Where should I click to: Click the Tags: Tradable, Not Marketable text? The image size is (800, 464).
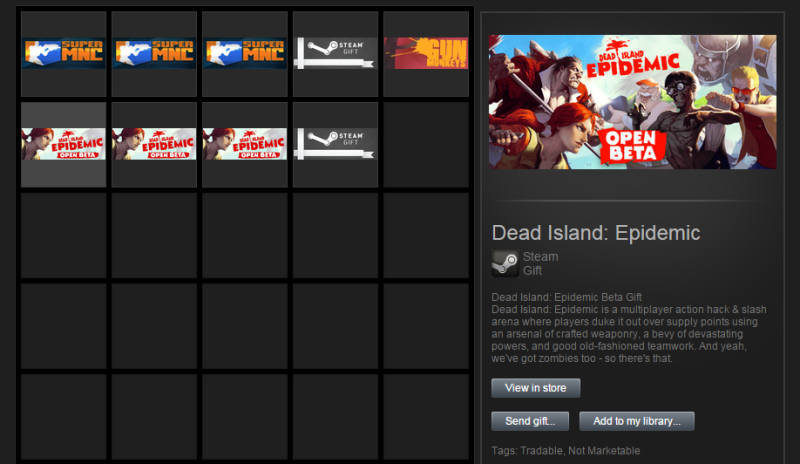(x=566, y=451)
